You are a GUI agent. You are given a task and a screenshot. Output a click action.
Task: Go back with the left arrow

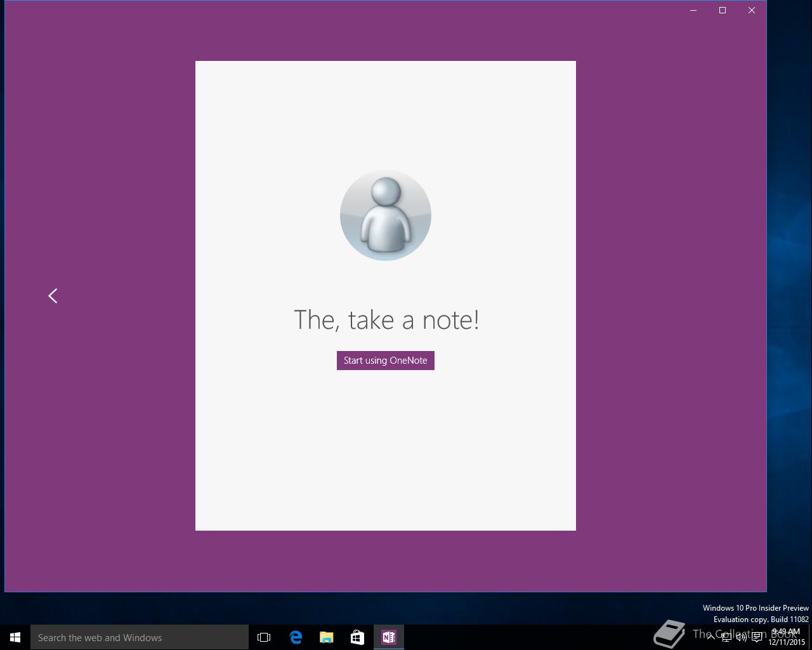53,296
